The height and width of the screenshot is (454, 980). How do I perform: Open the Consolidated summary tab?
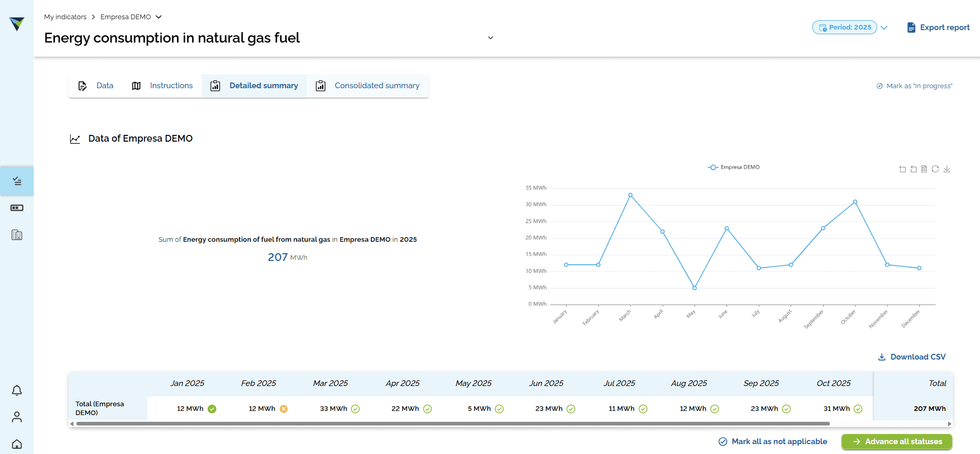[368, 86]
